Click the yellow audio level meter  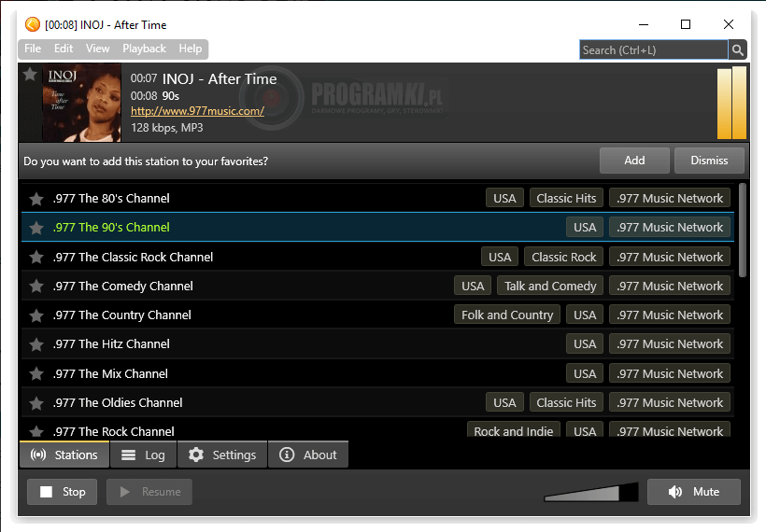pyautogui.click(x=731, y=103)
